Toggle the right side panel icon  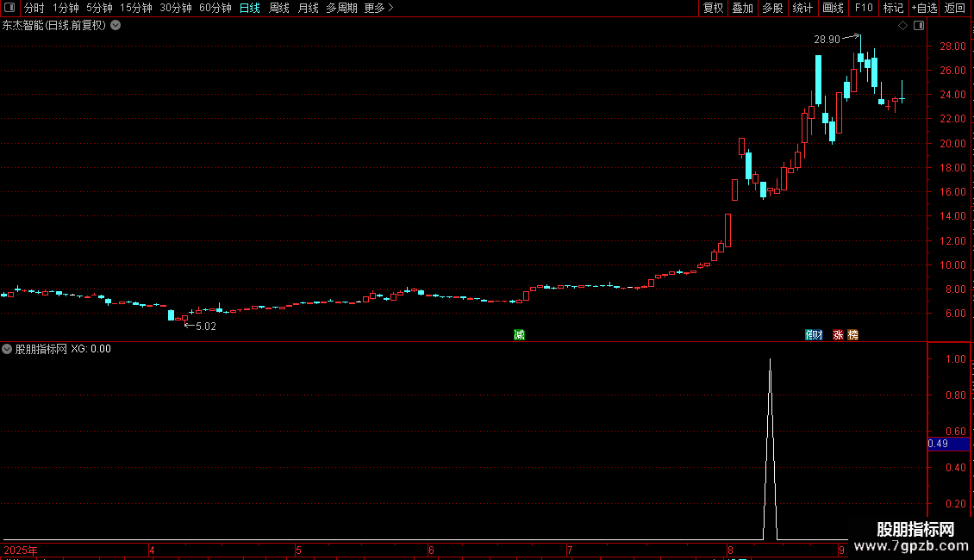(x=919, y=26)
